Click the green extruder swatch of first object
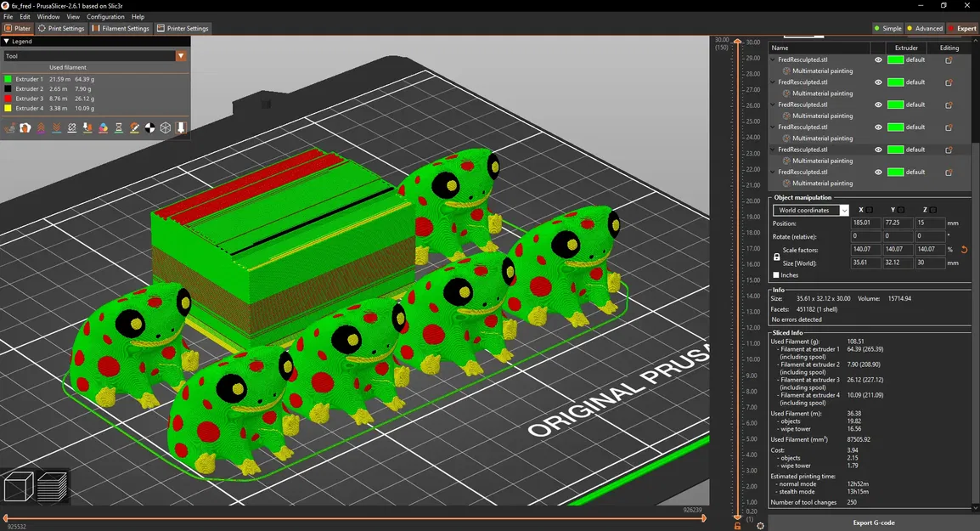The image size is (980, 531). [896, 60]
